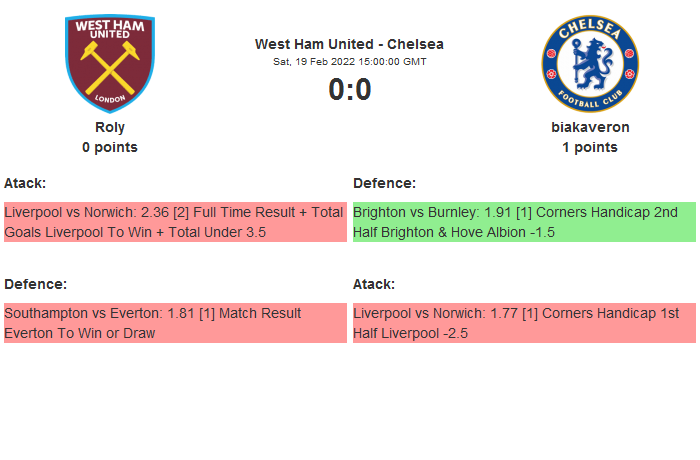Click the 0:0 match score
The height and width of the screenshot is (460, 700).
click(x=349, y=90)
